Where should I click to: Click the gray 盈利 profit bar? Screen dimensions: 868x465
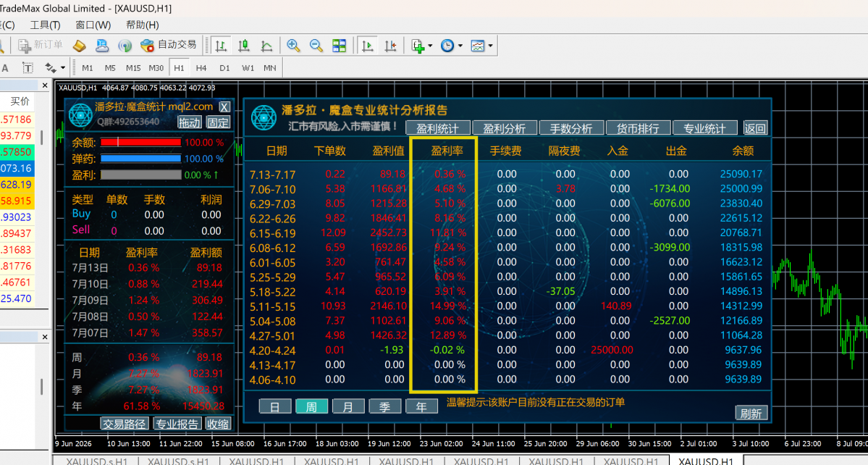140,175
